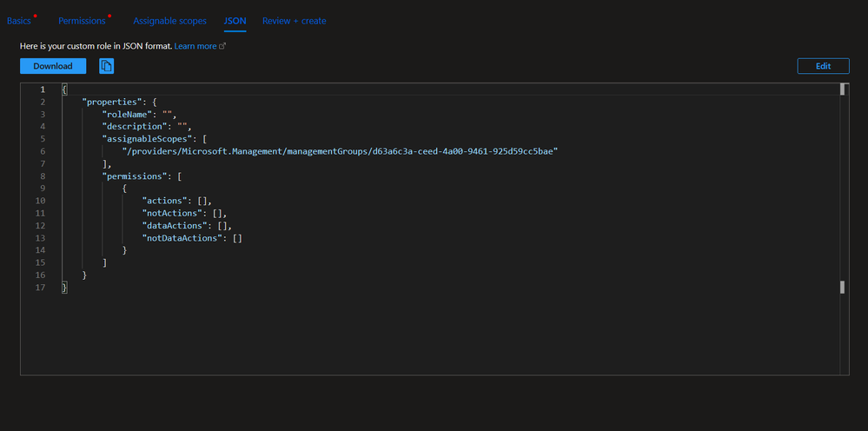The width and height of the screenshot is (868, 431).
Task: Select the JSON tab
Action: [x=235, y=20]
